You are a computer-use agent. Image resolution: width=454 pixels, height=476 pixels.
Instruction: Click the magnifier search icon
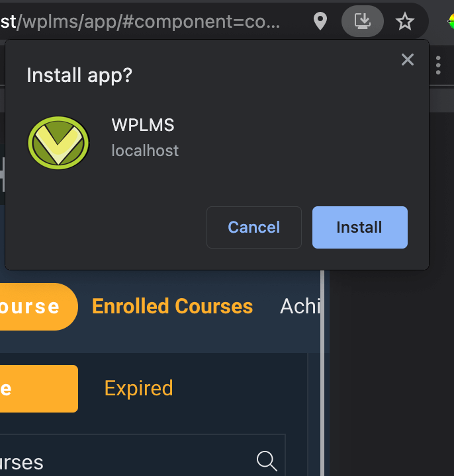click(266, 461)
